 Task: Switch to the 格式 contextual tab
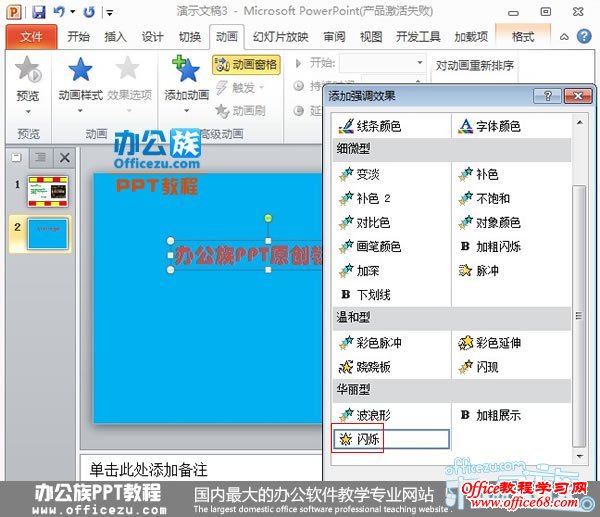[523, 37]
